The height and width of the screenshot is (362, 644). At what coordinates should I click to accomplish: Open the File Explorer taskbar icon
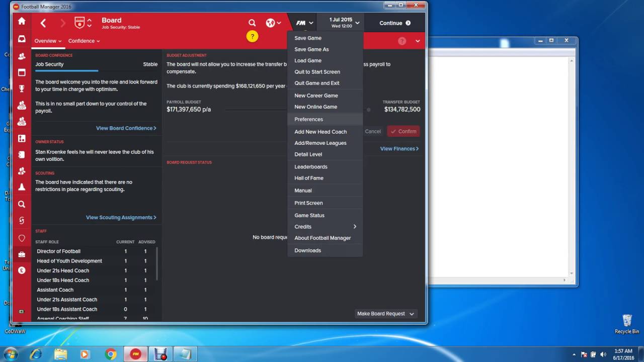(60, 354)
